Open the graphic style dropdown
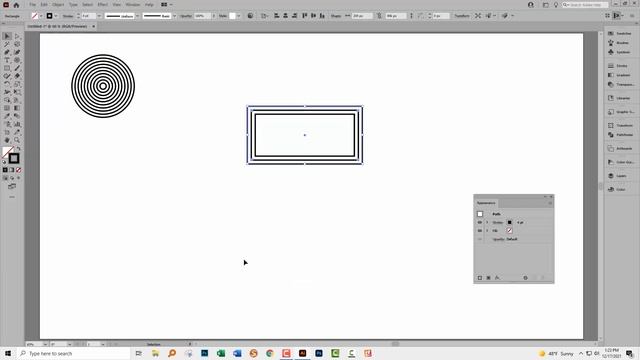The image size is (640, 360). coord(239,16)
